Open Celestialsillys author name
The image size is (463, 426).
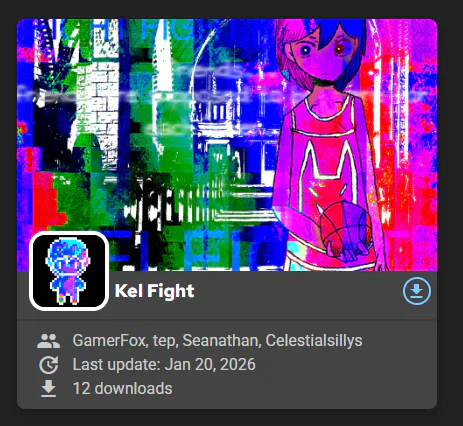click(x=314, y=340)
